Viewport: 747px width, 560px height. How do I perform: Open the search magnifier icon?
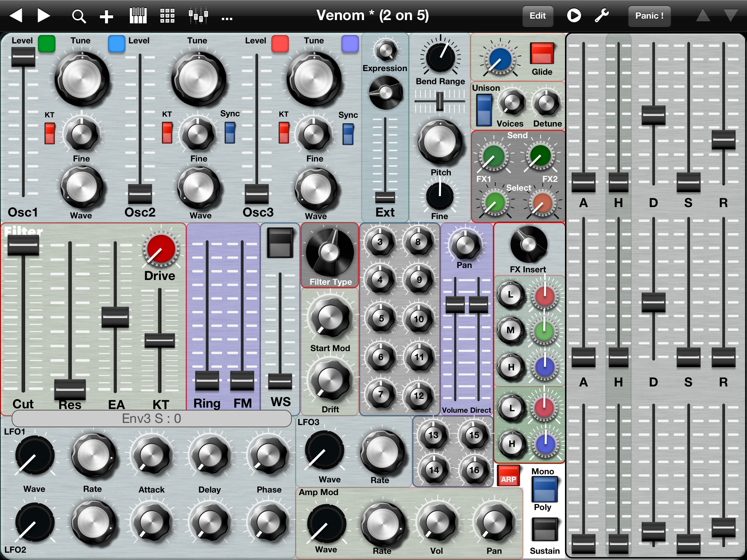coord(78,16)
